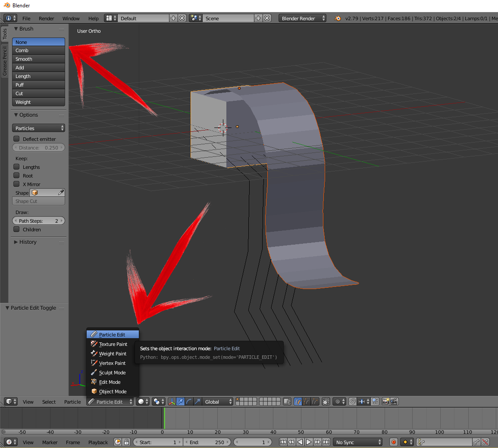Choose Sculpt Mode from list
The width and height of the screenshot is (498, 448).
click(x=113, y=373)
